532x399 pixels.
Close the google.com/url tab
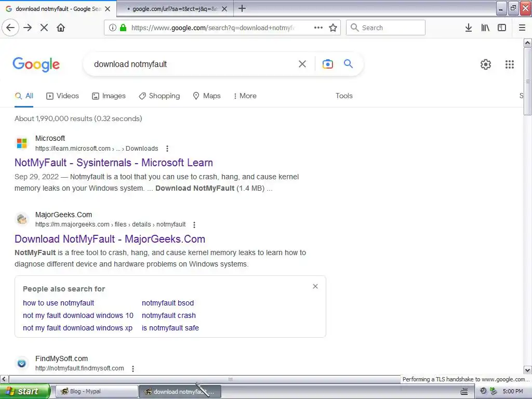click(x=224, y=9)
